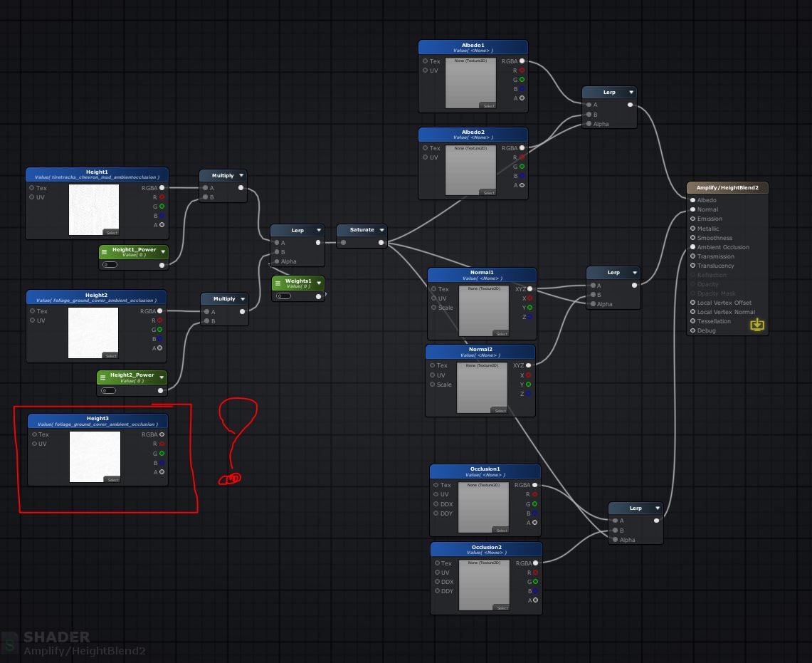Image resolution: width=812 pixels, height=663 pixels.
Task: Toggle the Height2_Power value switch
Action: click(108, 390)
